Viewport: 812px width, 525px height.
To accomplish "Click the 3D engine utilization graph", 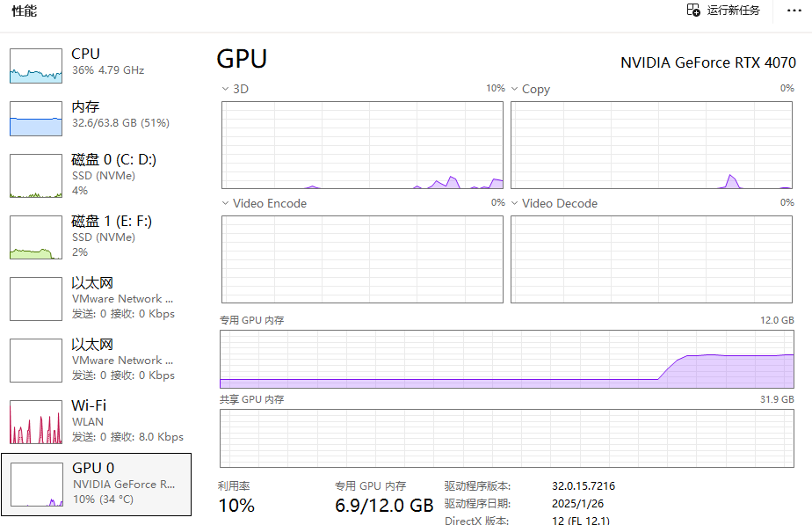I will click(362, 145).
